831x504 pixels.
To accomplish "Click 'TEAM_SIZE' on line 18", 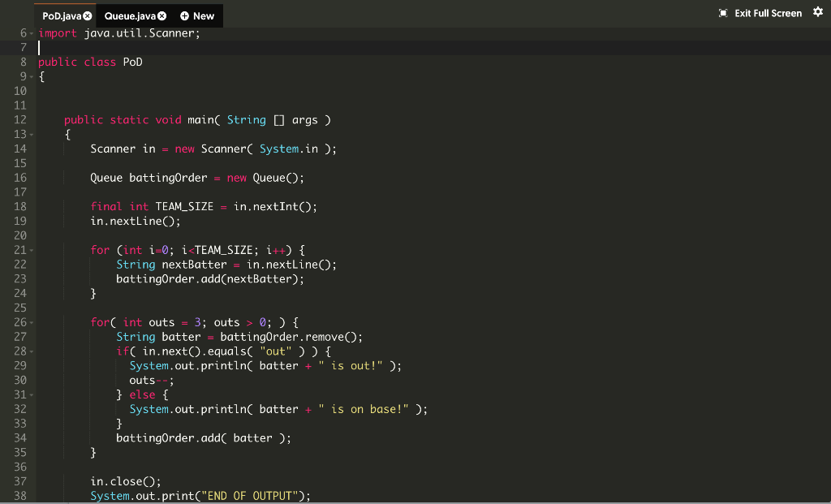I will tap(184, 207).
